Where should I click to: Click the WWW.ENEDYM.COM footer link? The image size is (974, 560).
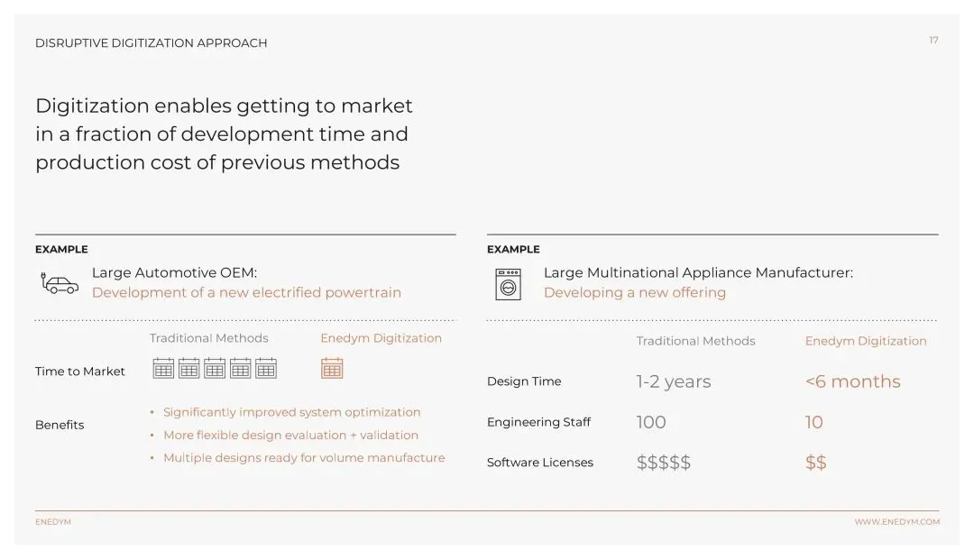coord(896,522)
